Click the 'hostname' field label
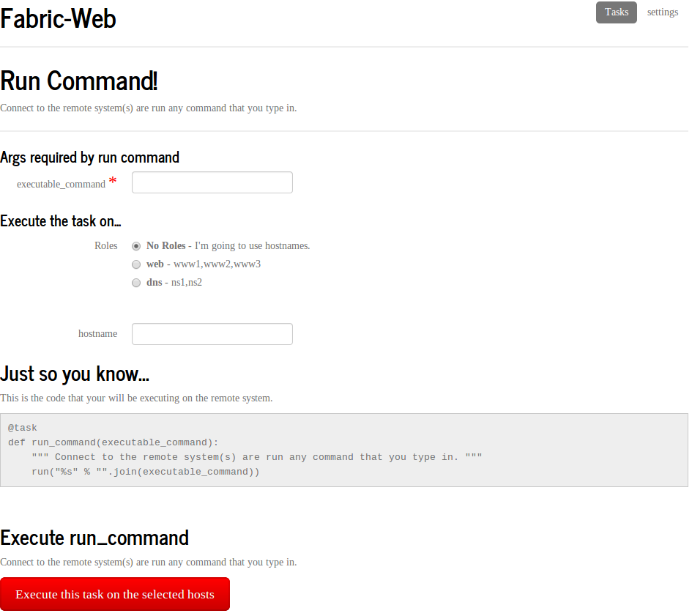 [x=97, y=334]
